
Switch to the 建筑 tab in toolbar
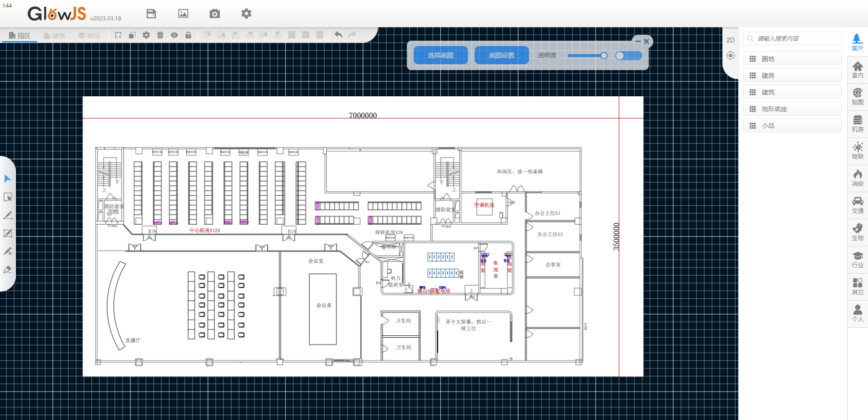[55, 35]
